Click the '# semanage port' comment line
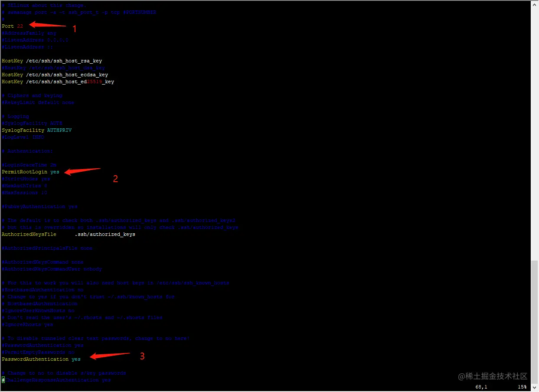 tap(79, 13)
